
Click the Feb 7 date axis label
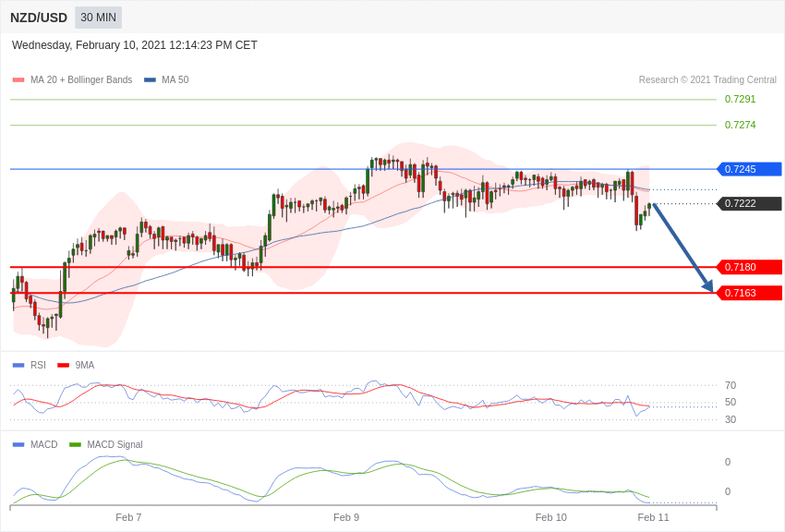(128, 517)
